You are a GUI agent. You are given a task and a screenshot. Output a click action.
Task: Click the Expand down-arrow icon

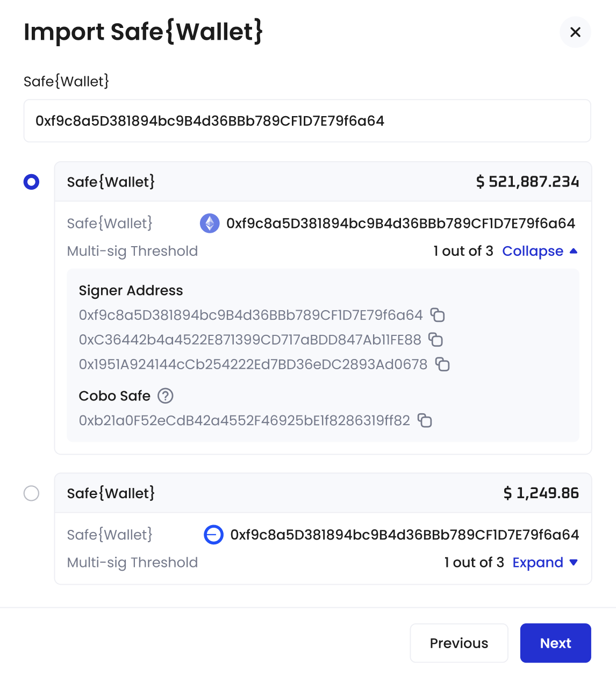click(x=574, y=563)
